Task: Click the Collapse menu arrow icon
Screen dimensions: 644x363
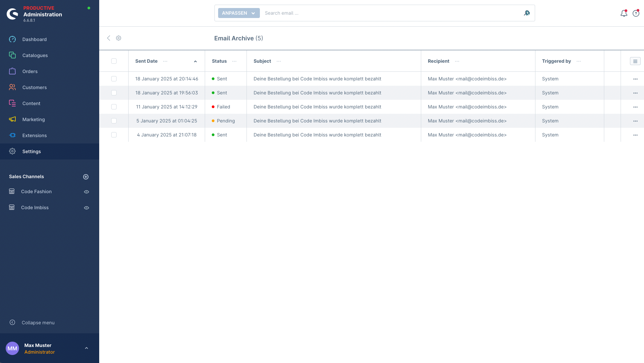Action: (12, 323)
